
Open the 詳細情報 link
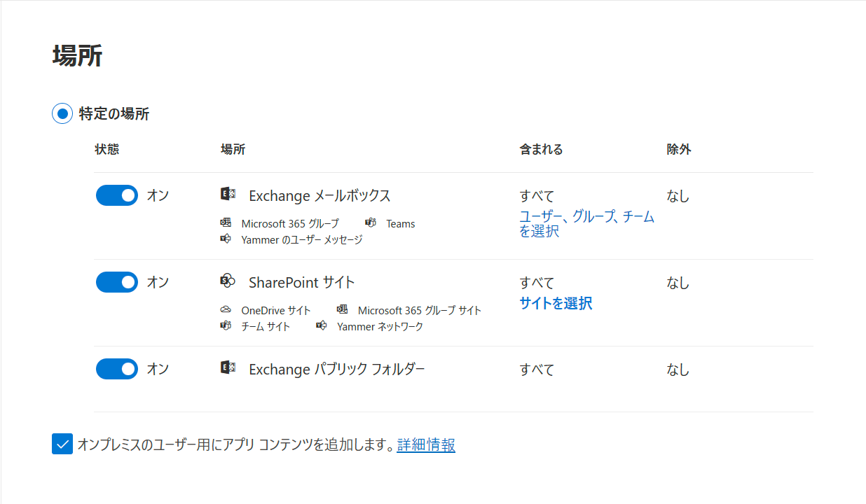coord(426,444)
